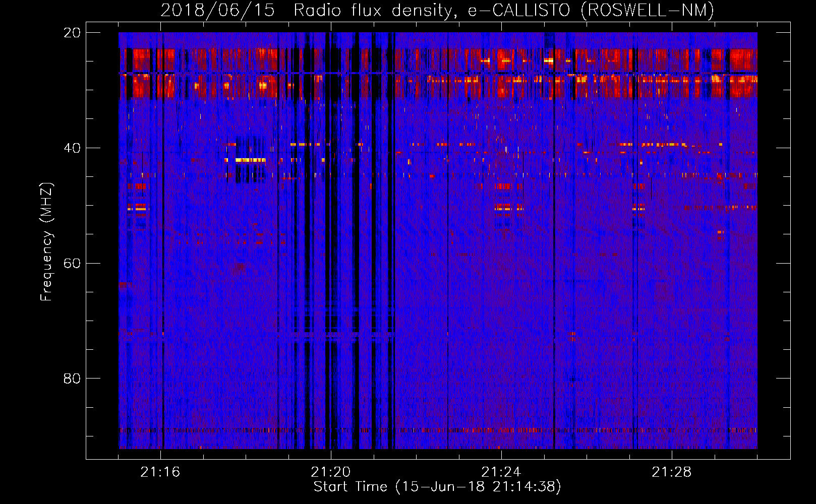Click the 21:28 time tick label
Viewport: 816px width, 504px height.
pos(672,472)
